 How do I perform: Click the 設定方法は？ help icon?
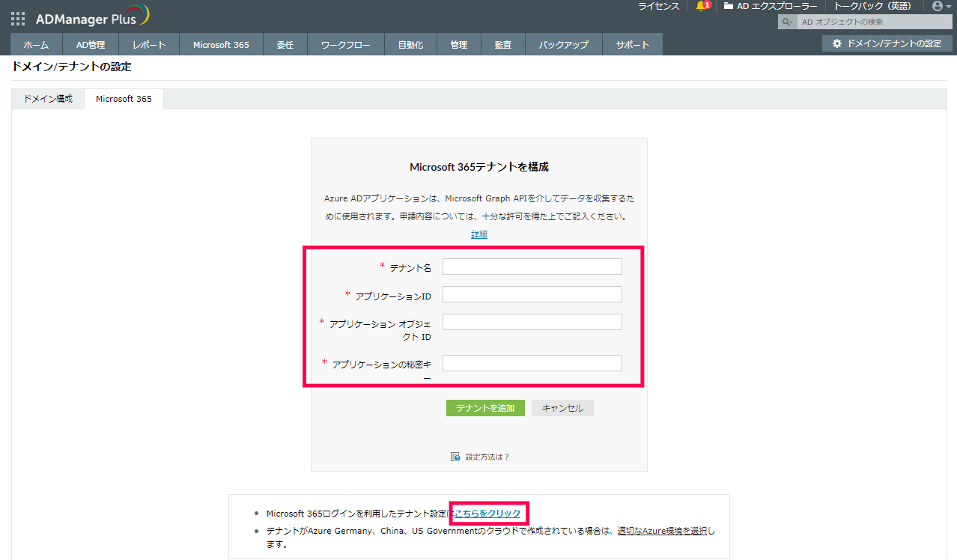[455, 457]
